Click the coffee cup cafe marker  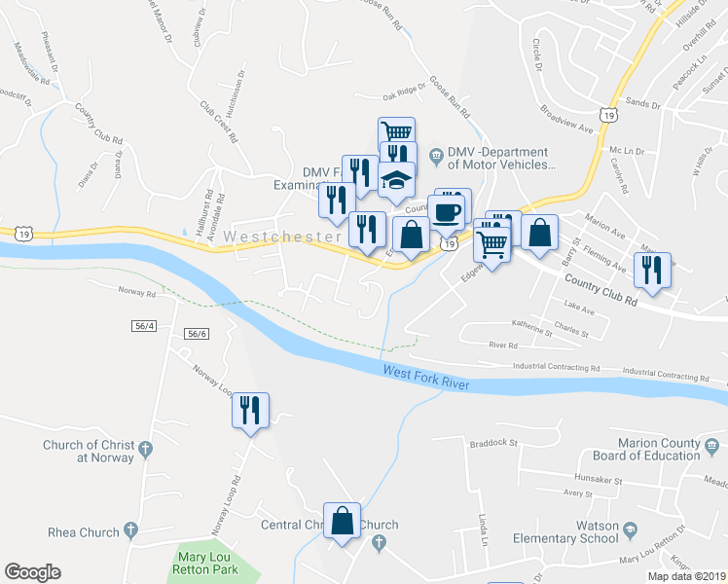(x=446, y=216)
